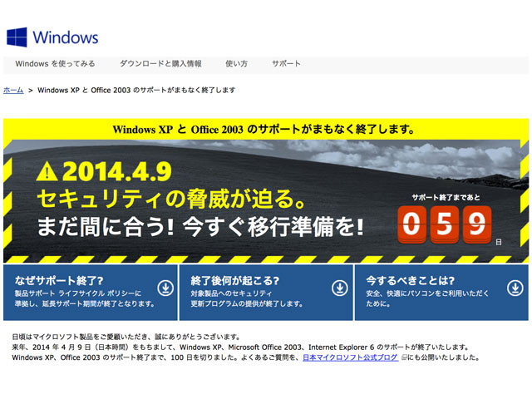Screen dimensions: 532x399
Task: Click the yellow banner headline about support ending
Action: tap(264, 130)
